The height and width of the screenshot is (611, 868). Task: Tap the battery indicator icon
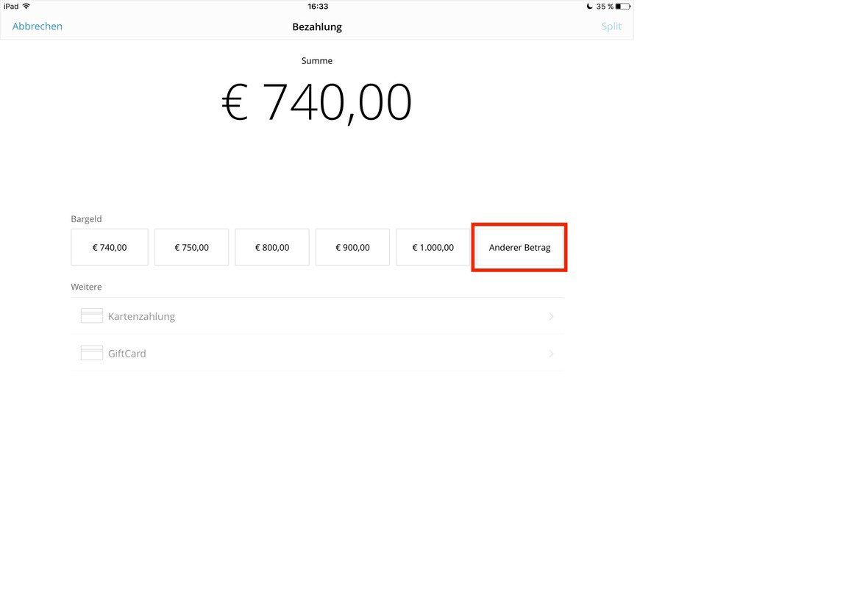pos(623,7)
